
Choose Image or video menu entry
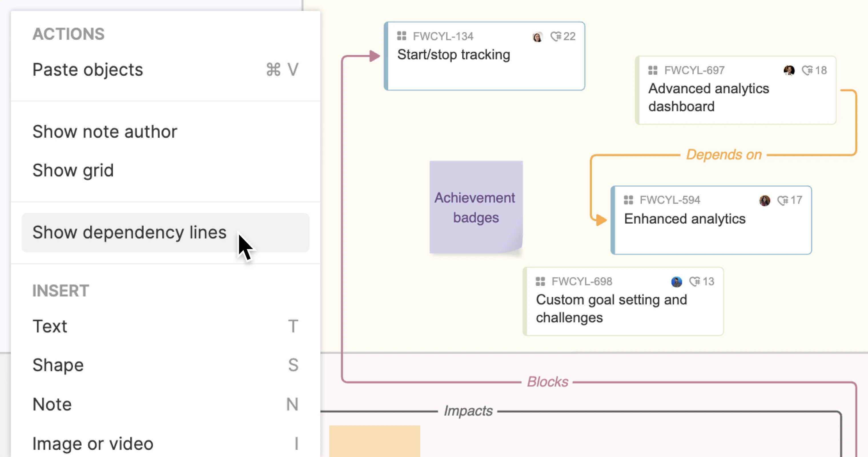coord(93,443)
